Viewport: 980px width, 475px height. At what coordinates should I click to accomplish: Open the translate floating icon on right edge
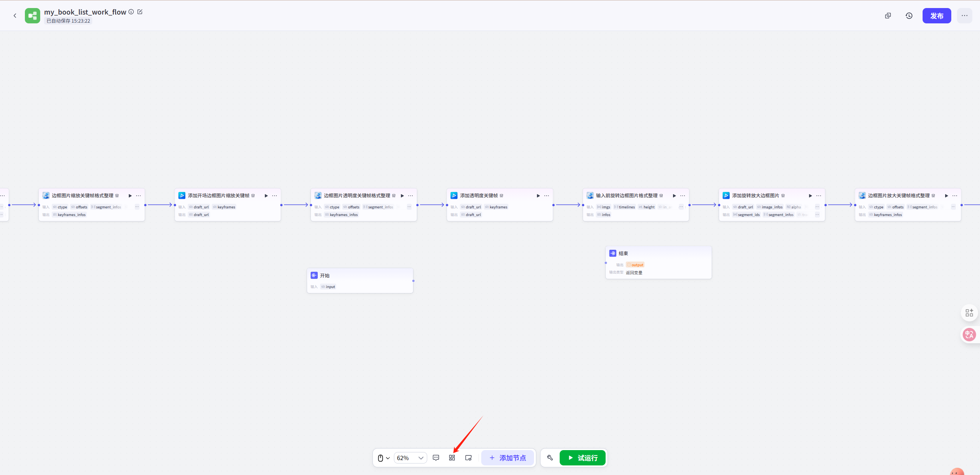tap(969, 334)
